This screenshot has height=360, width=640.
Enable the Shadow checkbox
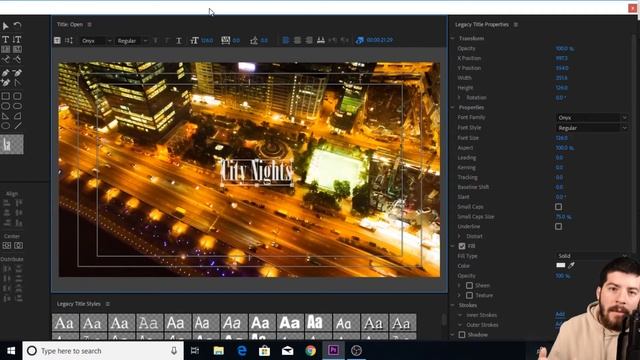462,335
